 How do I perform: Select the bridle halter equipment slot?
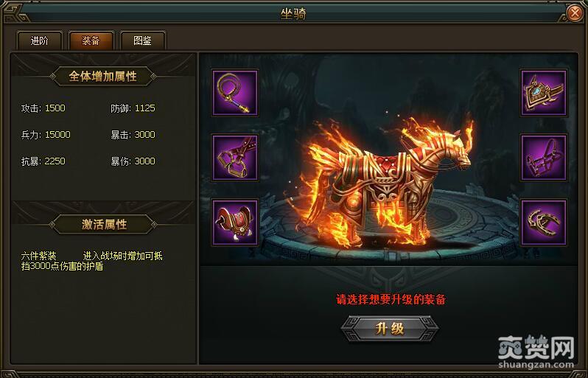tap(543, 158)
